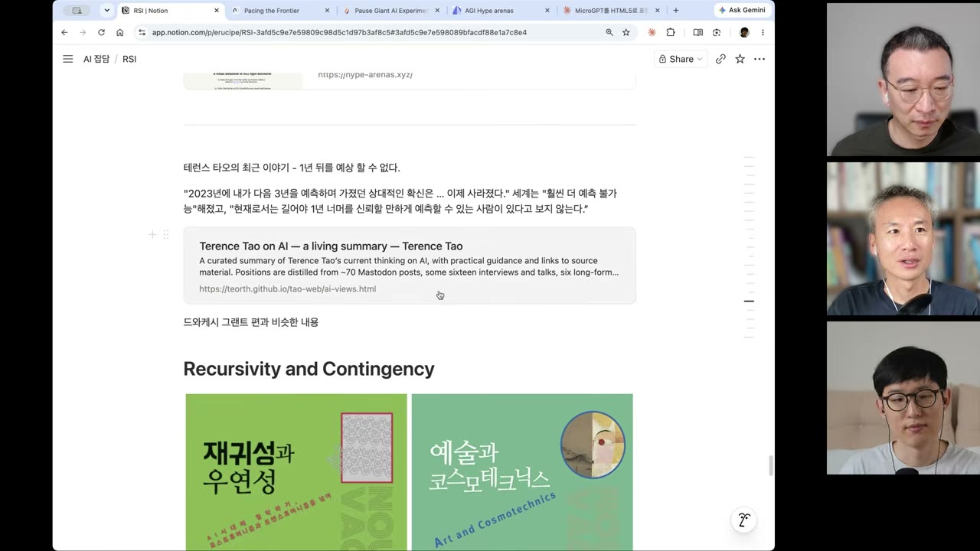Click the Recursivity and Contingency heading
The image size is (980, 551).
click(x=309, y=369)
